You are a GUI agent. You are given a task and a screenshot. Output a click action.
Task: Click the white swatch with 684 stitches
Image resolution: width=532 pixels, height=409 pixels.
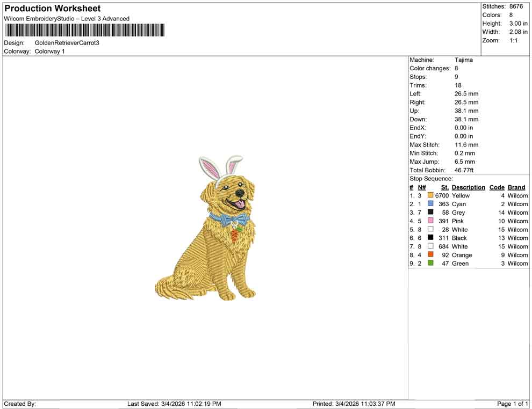430,246
